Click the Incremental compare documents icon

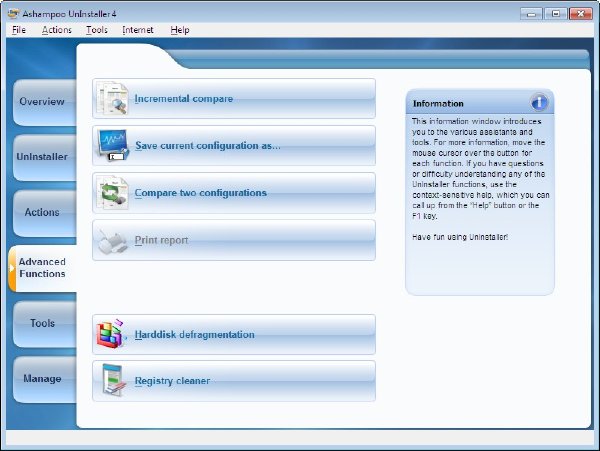112,98
